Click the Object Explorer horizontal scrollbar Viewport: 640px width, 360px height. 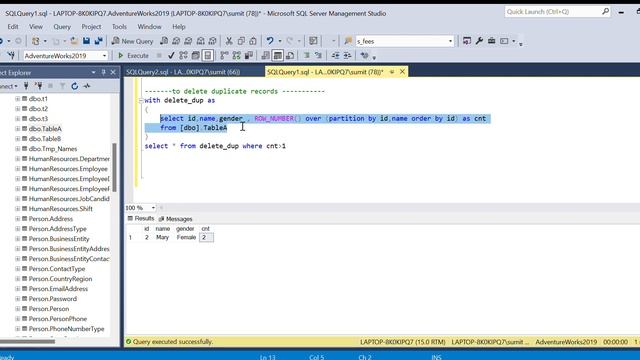tap(27, 342)
